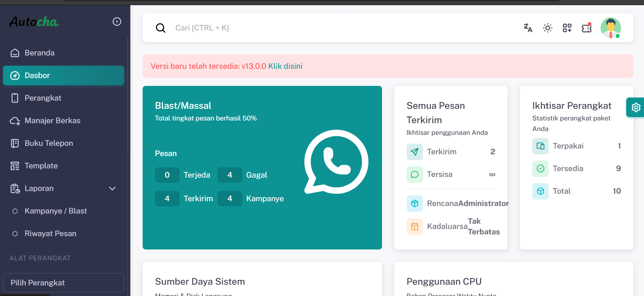Click the Klik disini update link
The width and height of the screenshot is (644, 296).
[285, 66]
